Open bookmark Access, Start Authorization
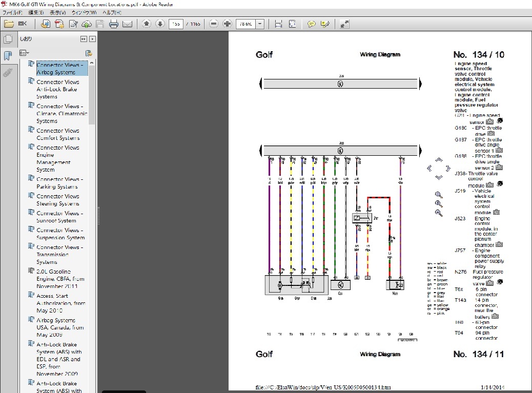 [60, 303]
